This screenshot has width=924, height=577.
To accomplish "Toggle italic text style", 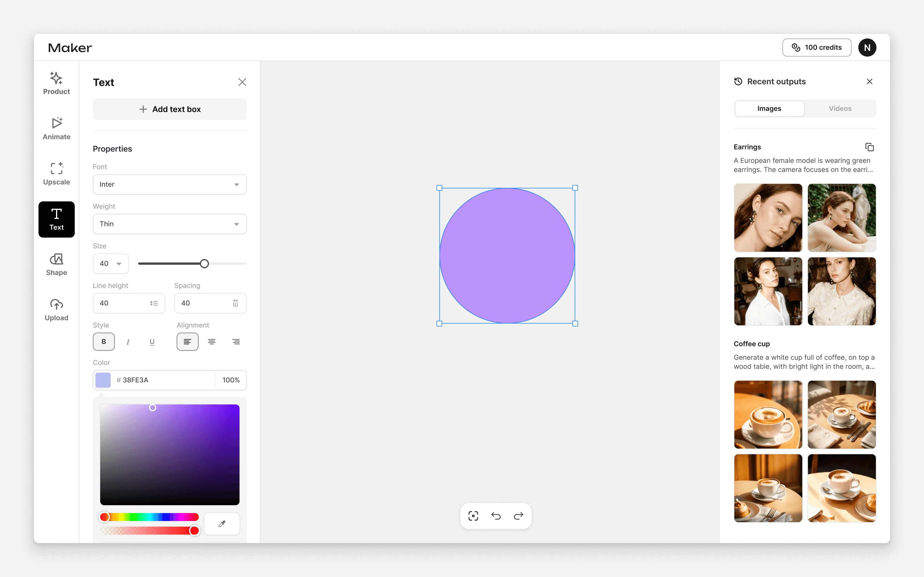I will (128, 342).
